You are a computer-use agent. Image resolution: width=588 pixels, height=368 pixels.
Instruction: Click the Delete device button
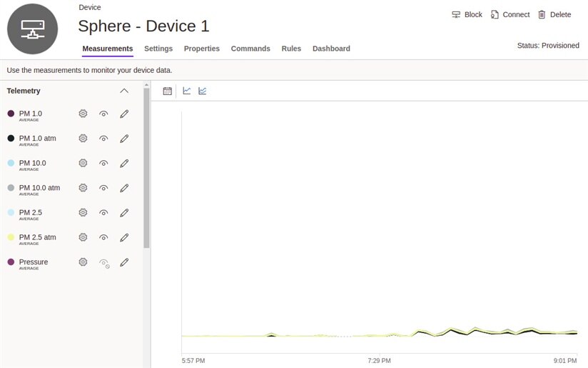[x=554, y=14]
